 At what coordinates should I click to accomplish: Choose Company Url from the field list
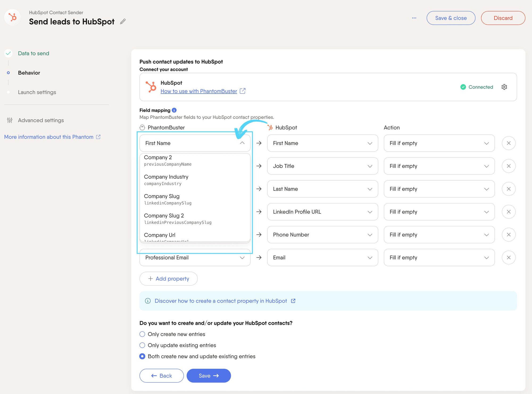point(195,235)
